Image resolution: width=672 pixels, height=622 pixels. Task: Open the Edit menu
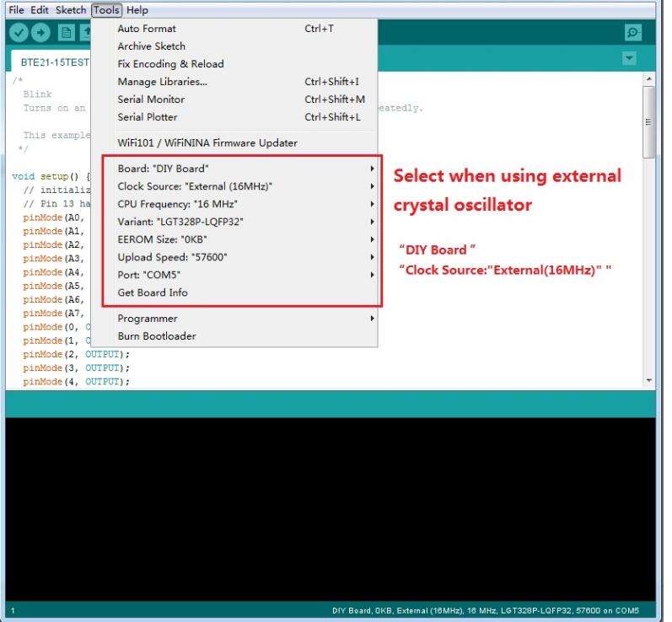(x=40, y=10)
